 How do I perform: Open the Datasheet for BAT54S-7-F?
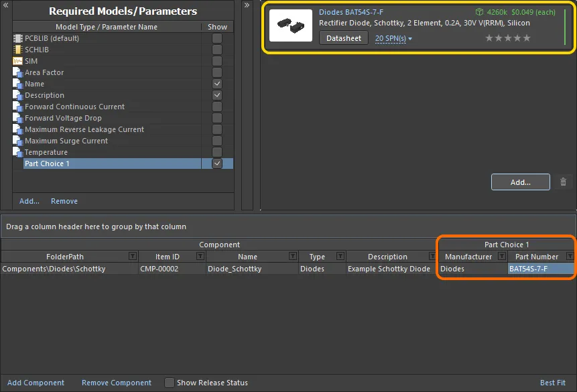click(344, 38)
